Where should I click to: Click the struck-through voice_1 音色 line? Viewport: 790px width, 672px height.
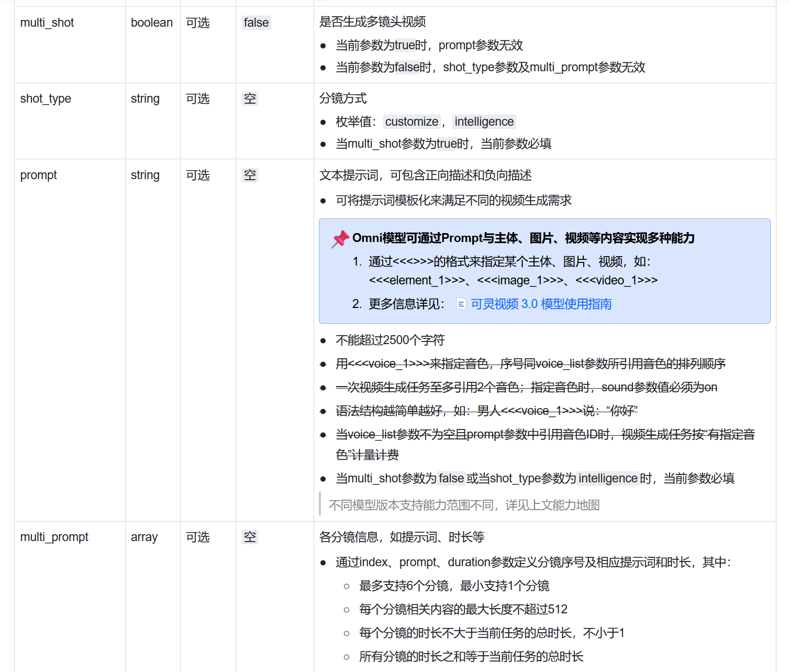pyautogui.click(x=530, y=363)
